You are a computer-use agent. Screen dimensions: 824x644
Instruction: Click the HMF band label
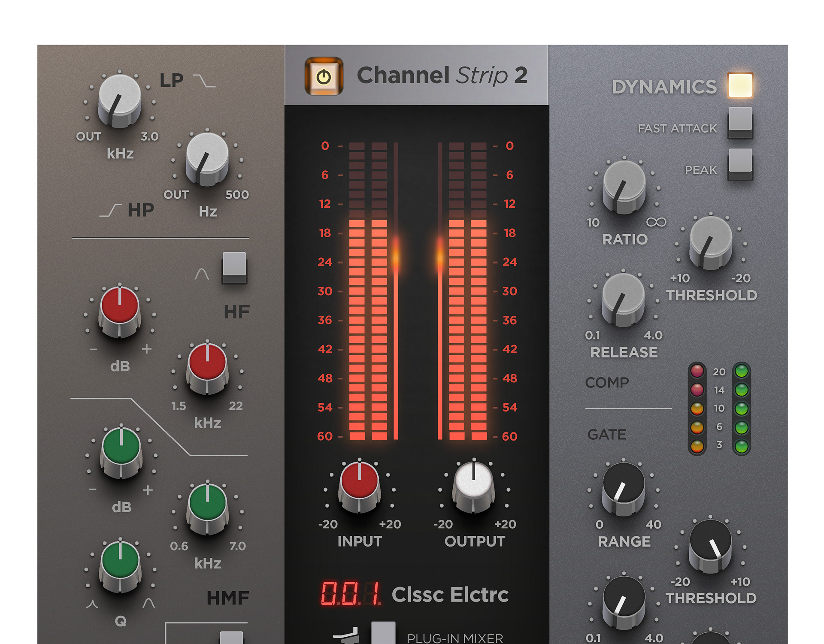[x=228, y=598]
